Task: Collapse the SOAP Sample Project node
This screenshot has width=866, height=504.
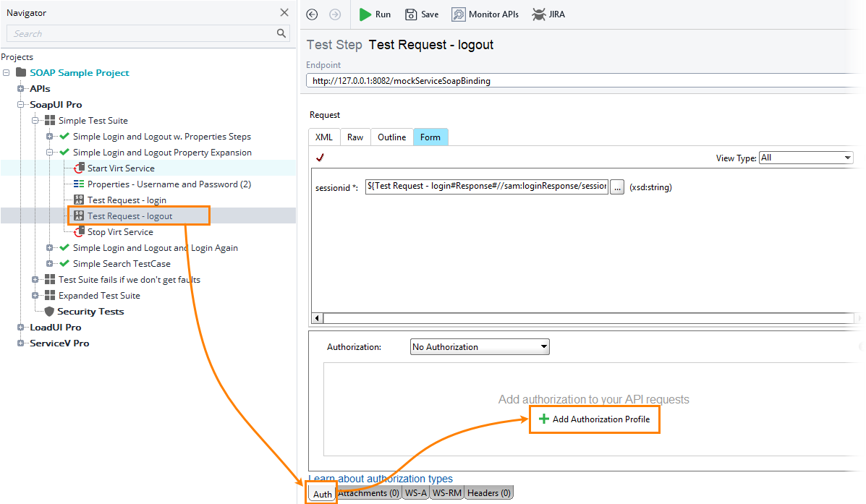Action: [x=6, y=72]
